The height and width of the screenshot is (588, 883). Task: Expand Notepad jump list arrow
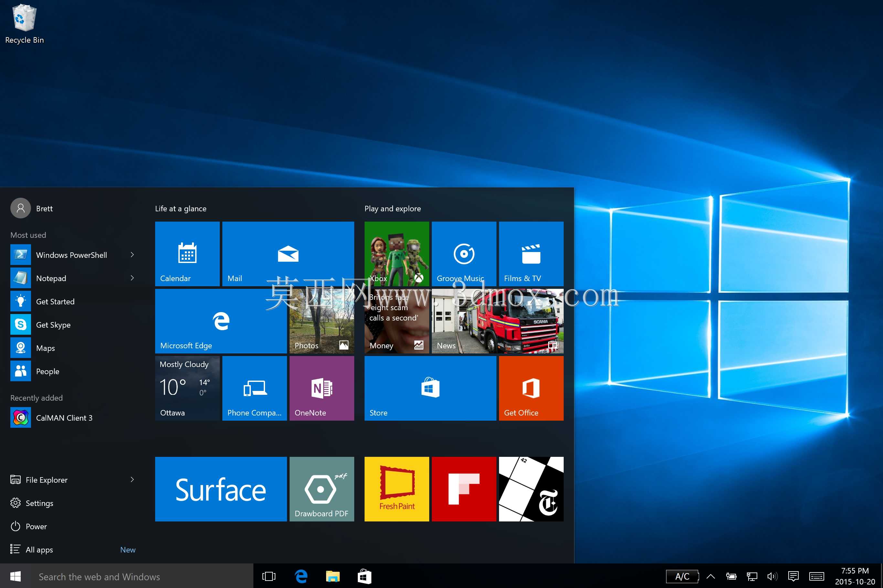[132, 278]
